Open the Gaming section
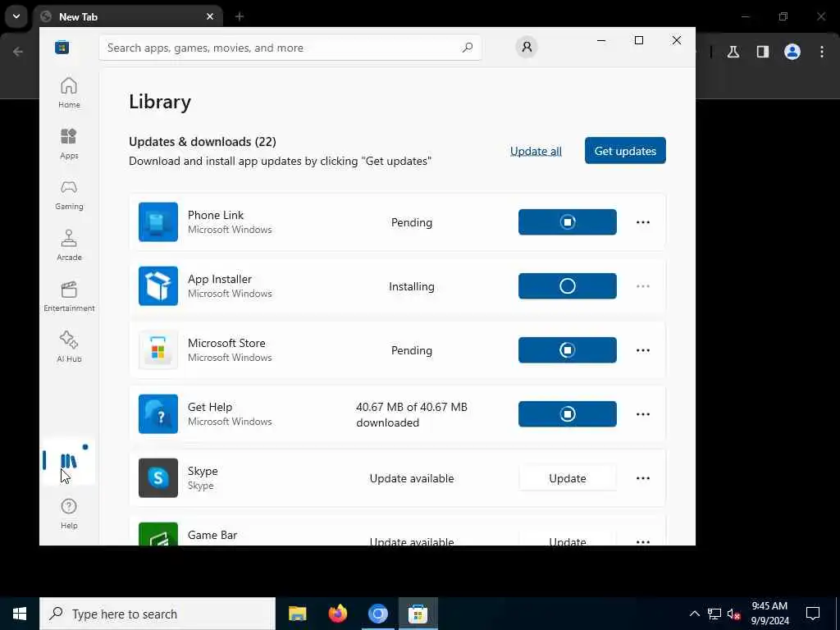Viewport: 840px width, 630px height. pos(69,194)
